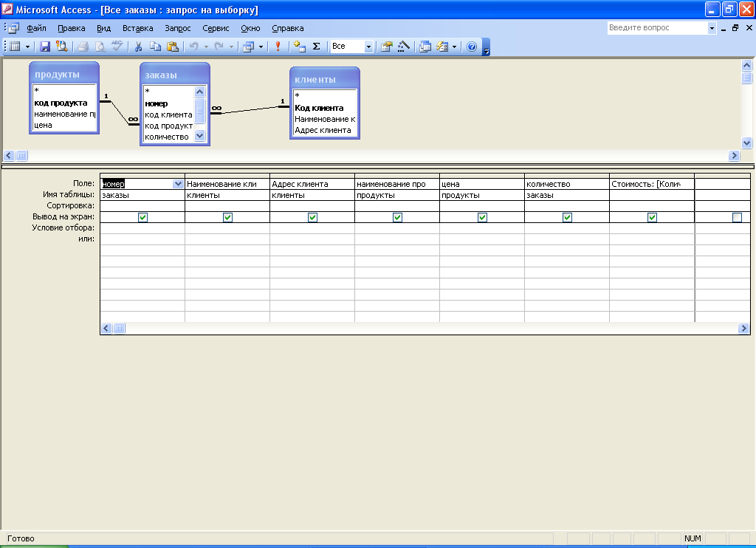Open the Вид menu
Viewport: 756px width, 548px height.
point(103,28)
